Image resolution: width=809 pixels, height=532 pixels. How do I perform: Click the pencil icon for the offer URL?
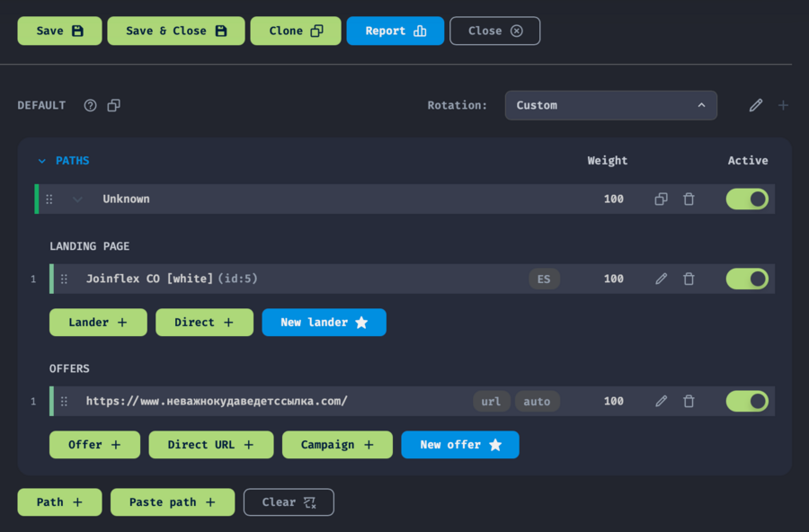[x=662, y=401]
